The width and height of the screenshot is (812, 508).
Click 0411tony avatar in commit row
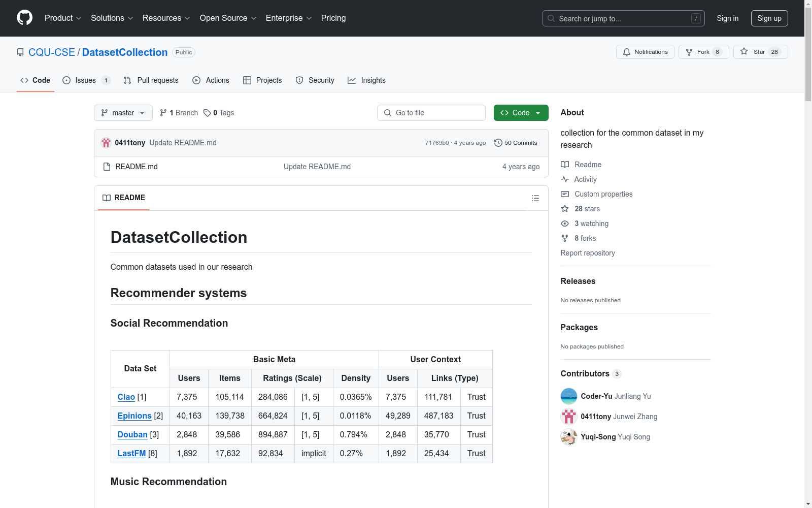click(106, 143)
